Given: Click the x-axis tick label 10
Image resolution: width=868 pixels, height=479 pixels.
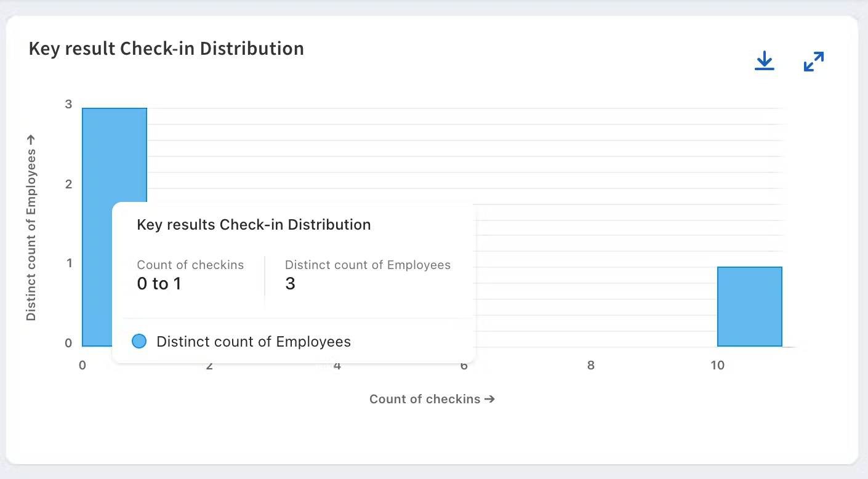Looking at the screenshot, I should click(x=717, y=365).
